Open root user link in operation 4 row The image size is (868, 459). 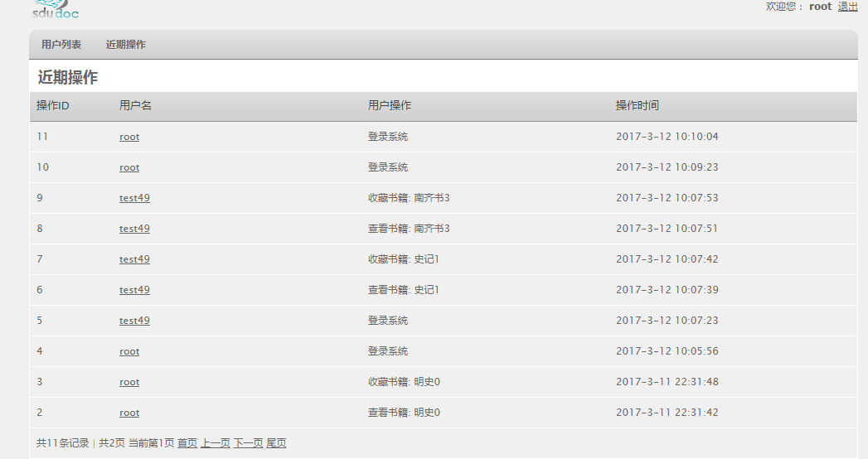tap(129, 352)
